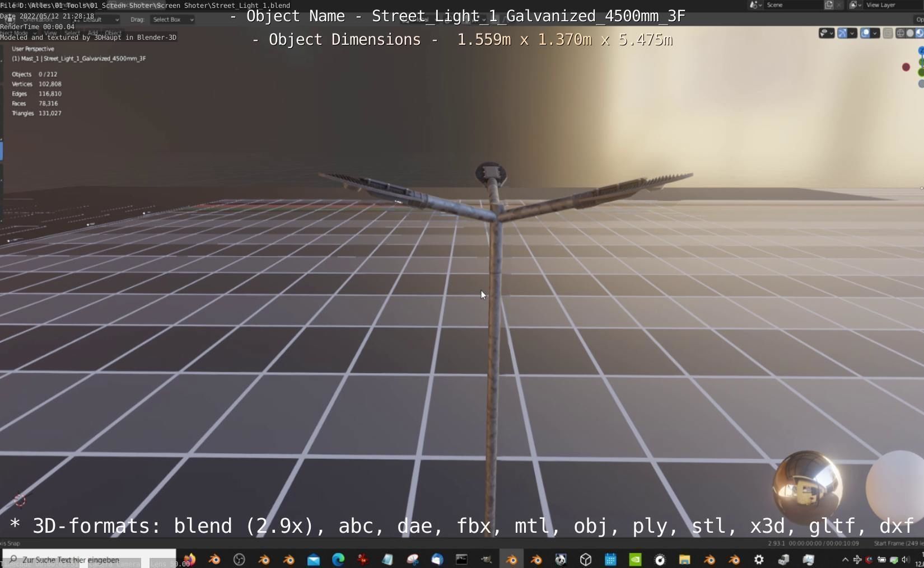Open the volume control tray icon
Screen dimensions: 924x568
tap(906, 559)
